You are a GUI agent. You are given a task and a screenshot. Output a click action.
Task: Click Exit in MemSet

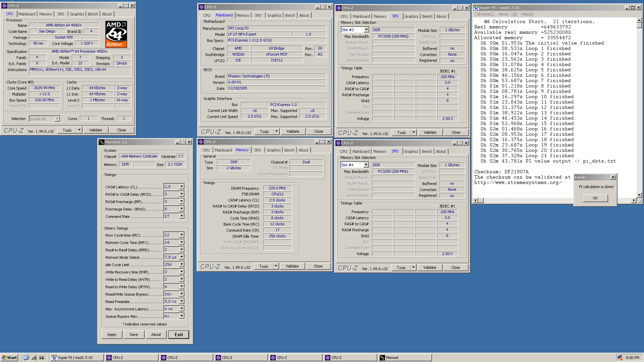point(179,335)
